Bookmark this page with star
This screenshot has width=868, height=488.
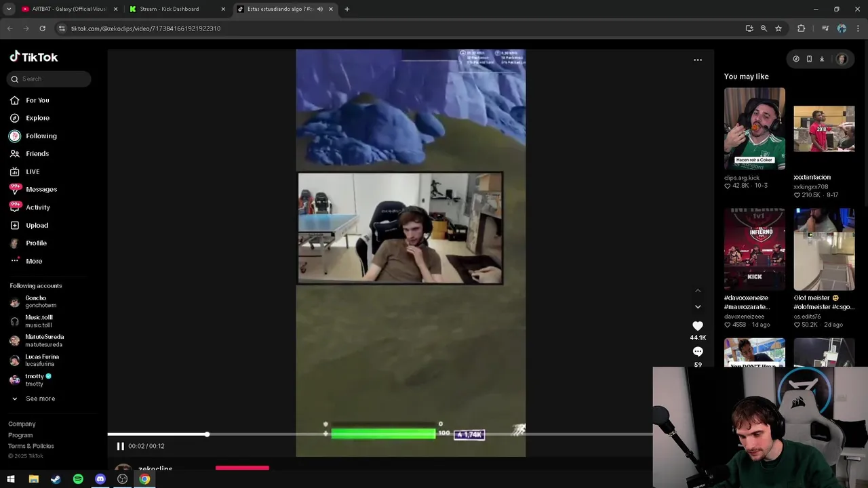click(x=778, y=28)
